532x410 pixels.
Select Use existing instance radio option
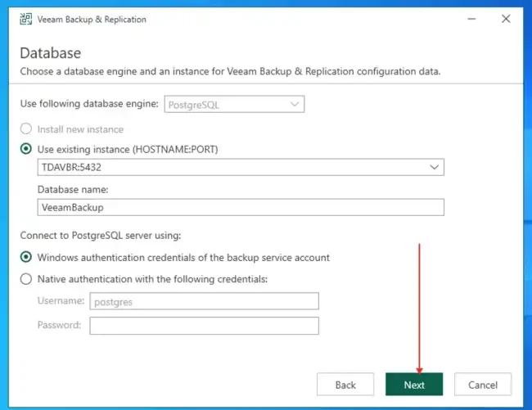point(26,149)
